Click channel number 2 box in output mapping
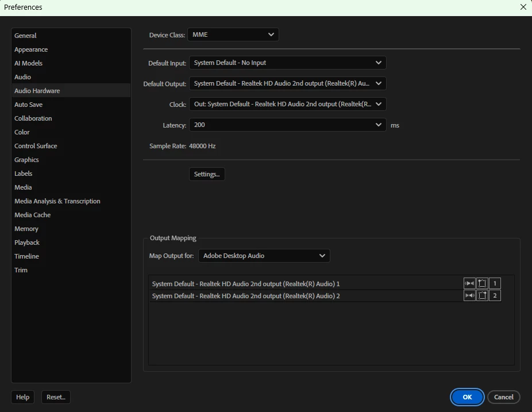The image size is (532, 412). [495, 295]
